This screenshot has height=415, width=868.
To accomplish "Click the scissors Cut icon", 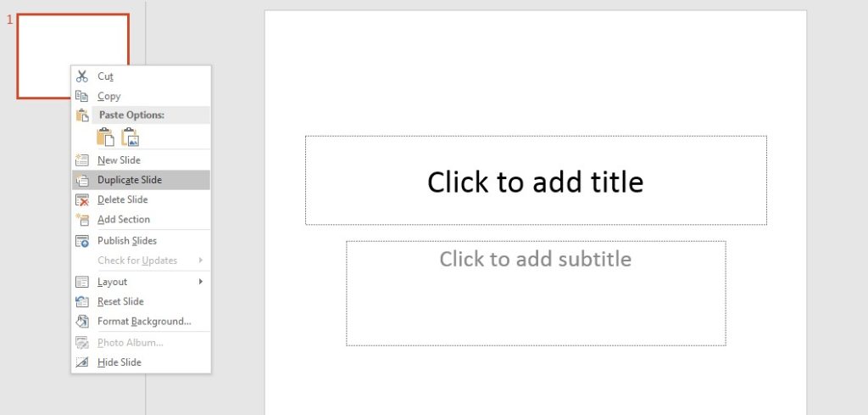I will coord(82,76).
